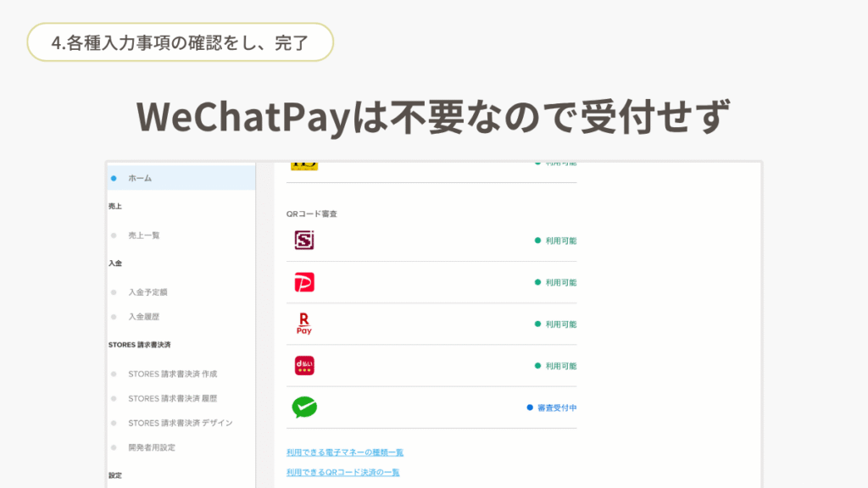Open ホーム in the sidebar
The image size is (868, 488).
coord(140,178)
